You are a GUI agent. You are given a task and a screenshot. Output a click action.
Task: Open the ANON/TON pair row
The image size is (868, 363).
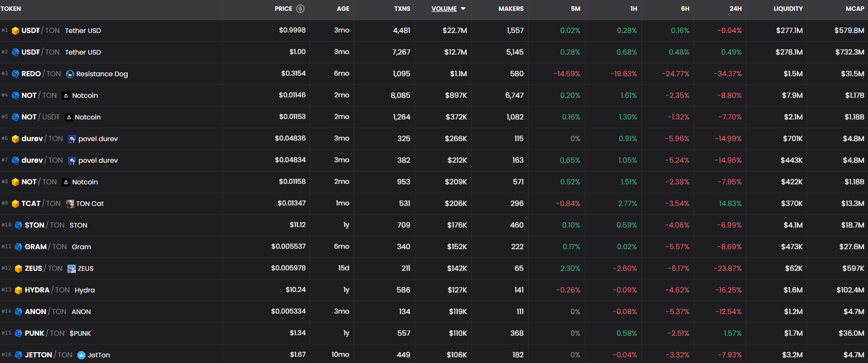point(434,312)
